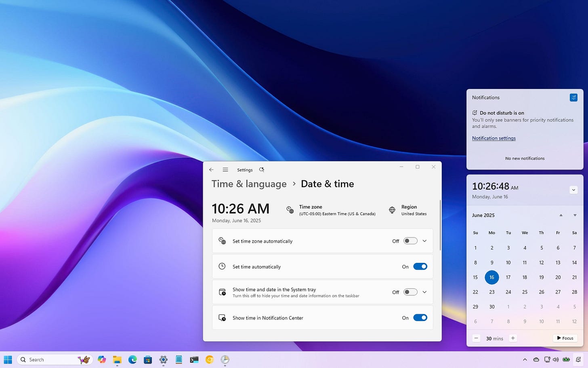
Task: Click the volume speaker tray icon
Action: (556, 360)
